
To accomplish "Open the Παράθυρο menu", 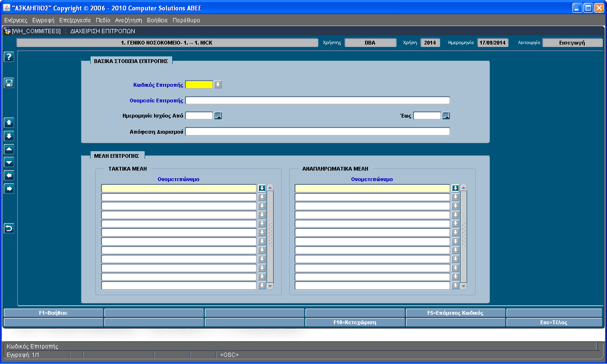I will tap(186, 20).
